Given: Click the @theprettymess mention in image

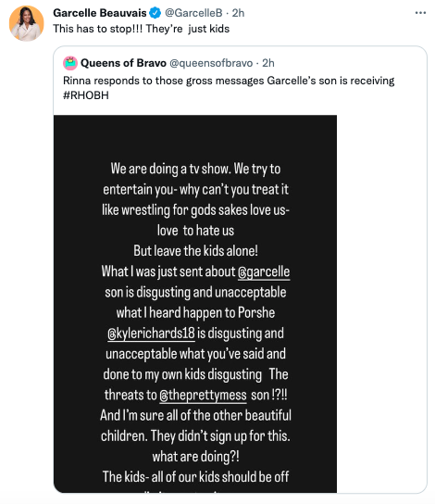Looking at the screenshot, I should pyautogui.click(x=204, y=396).
